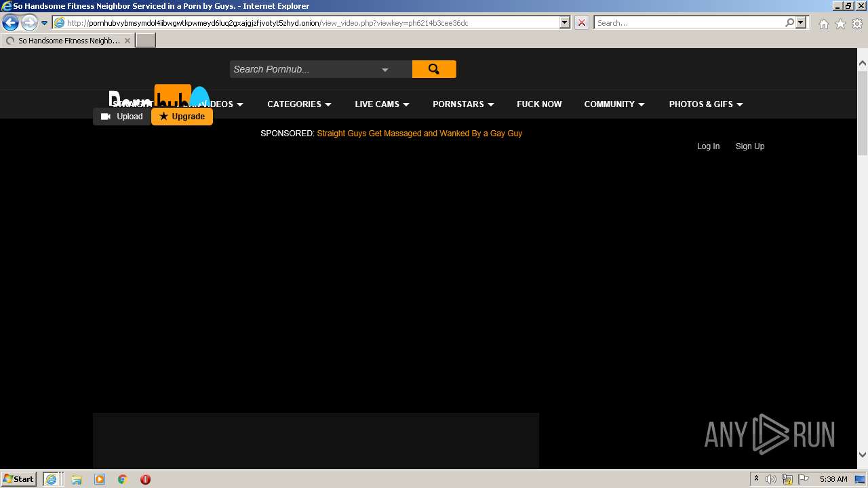Click the taskbar clock showing 5:38 AM
868x488 pixels.
[x=833, y=479]
